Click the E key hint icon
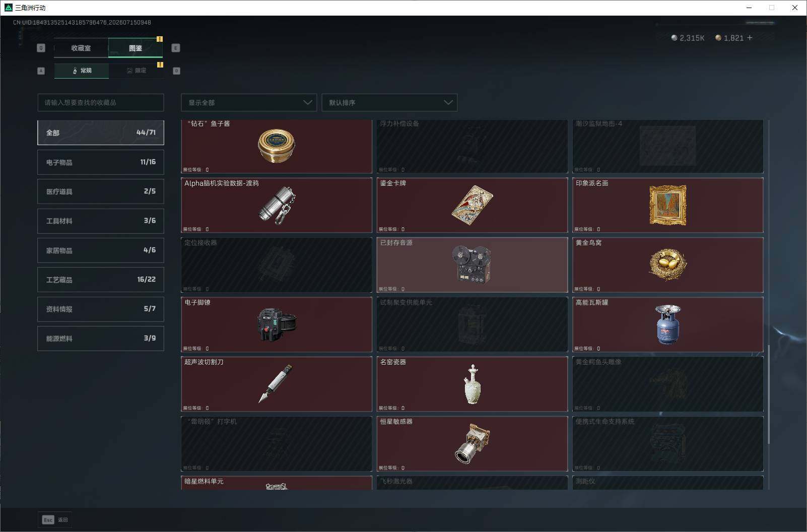 (x=176, y=48)
